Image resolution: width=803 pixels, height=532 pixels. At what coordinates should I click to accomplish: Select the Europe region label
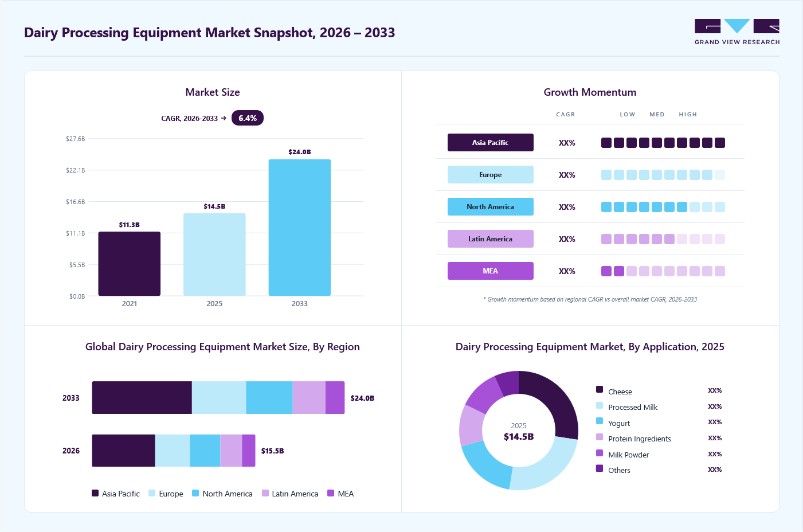[x=490, y=175]
